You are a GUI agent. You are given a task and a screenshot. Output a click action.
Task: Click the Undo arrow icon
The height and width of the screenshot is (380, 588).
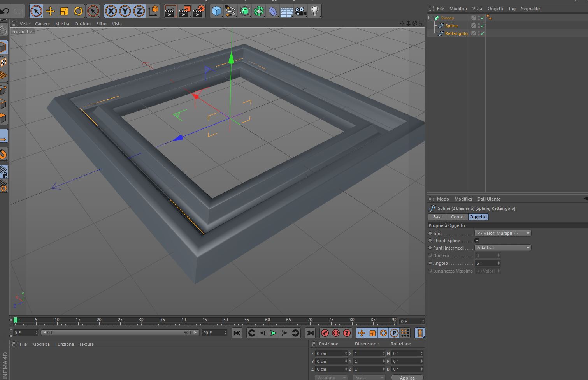coord(5,11)
